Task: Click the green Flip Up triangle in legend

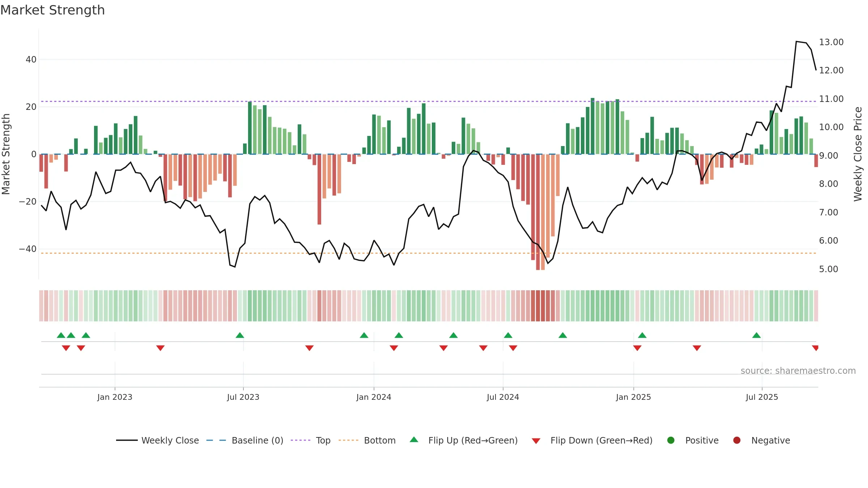Action: tap(414, 440)
